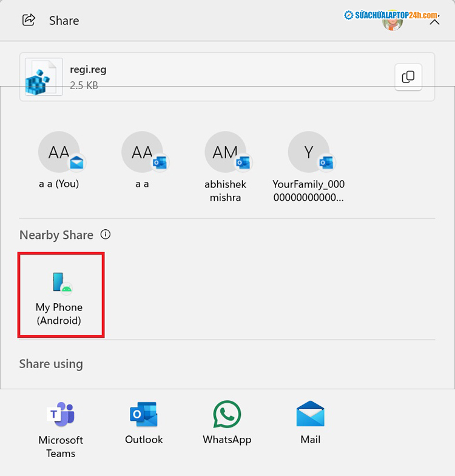Click the Share icon in the header
This screenshot has height=476, width=455.
pos(29,21)
